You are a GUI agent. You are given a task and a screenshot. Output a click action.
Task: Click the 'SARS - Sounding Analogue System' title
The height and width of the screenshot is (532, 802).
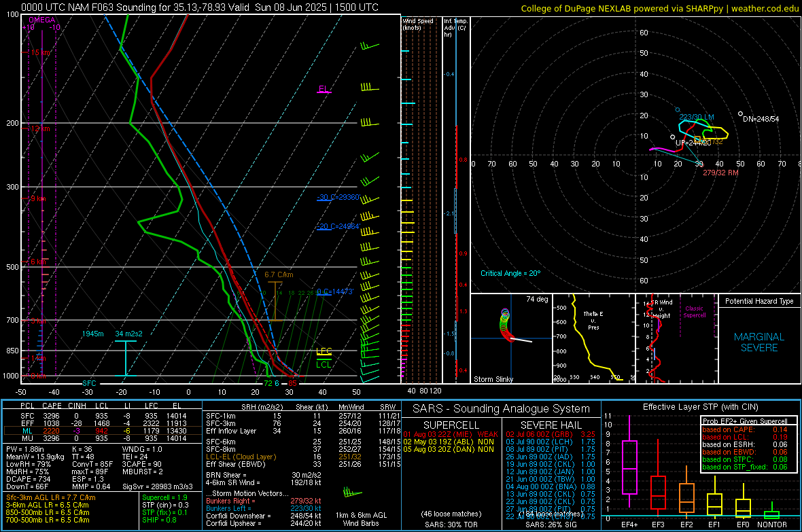[x=502, y=409]
